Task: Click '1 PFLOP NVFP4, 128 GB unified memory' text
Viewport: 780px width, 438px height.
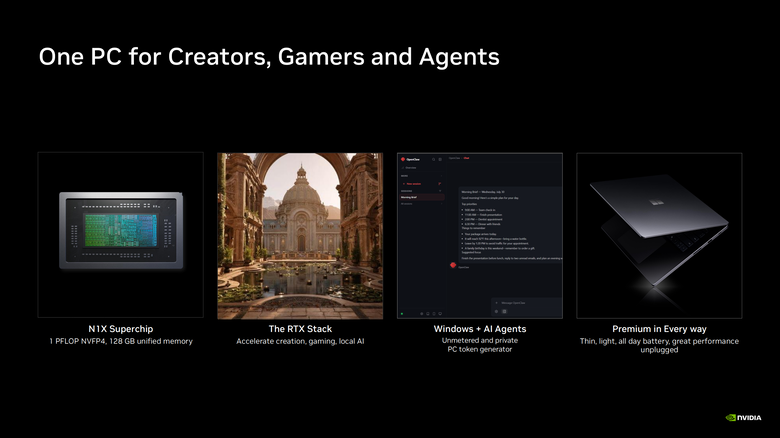Action: [120, 341]
